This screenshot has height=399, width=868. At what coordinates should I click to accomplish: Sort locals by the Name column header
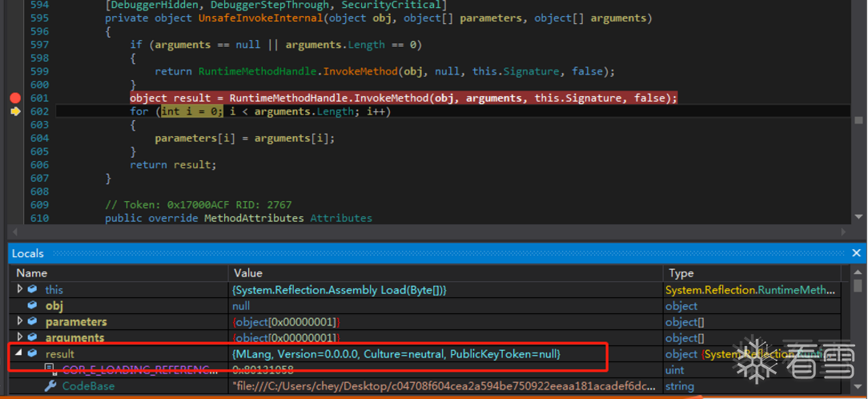[x=31, y=272]
